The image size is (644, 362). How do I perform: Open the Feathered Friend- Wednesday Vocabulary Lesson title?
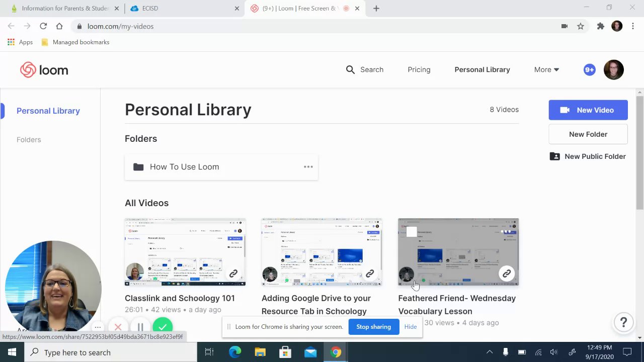457,305
